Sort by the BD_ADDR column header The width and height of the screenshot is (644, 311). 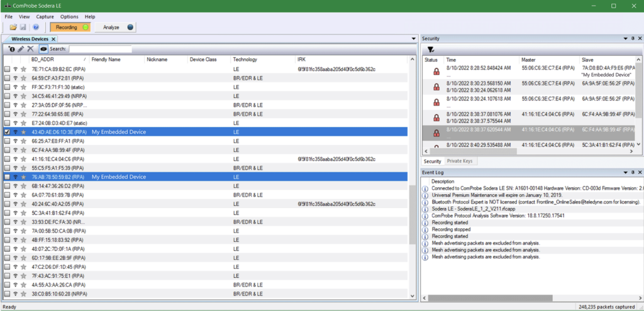59,60
